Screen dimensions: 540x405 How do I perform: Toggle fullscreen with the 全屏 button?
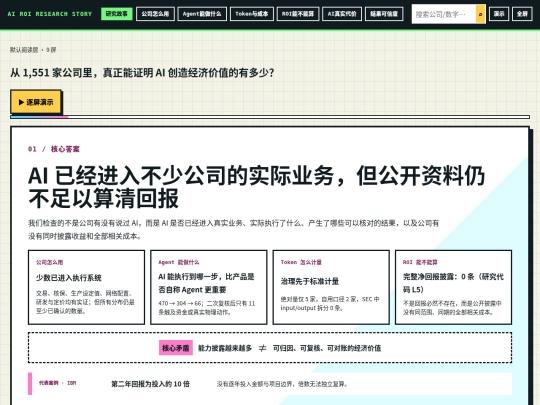[x=522, y=14]
